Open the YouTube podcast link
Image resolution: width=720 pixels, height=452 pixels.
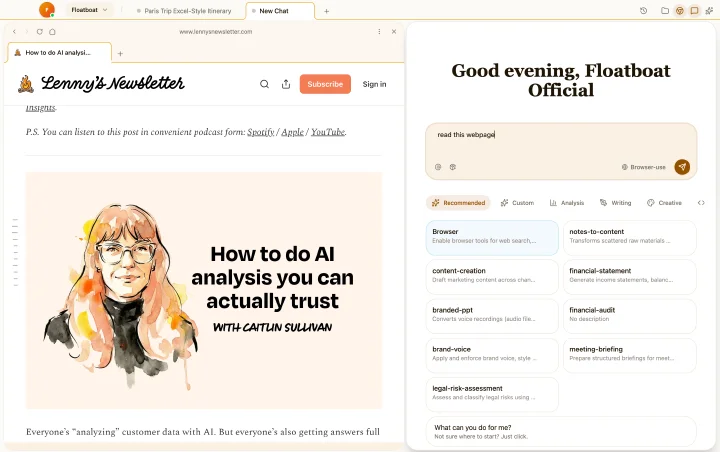coord(328,132)
